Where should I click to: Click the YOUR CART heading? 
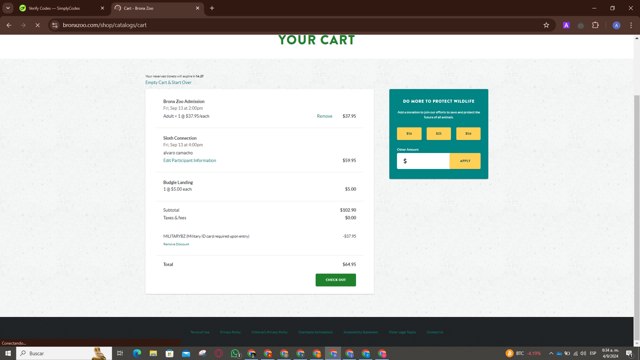(317, 40)
